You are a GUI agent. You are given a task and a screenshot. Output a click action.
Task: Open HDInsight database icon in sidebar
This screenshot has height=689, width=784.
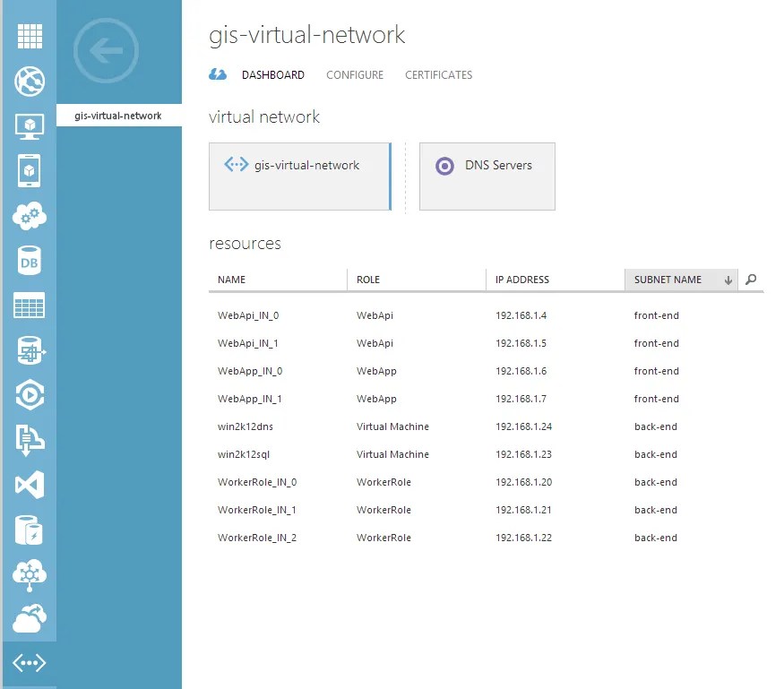tap(30, 350)
